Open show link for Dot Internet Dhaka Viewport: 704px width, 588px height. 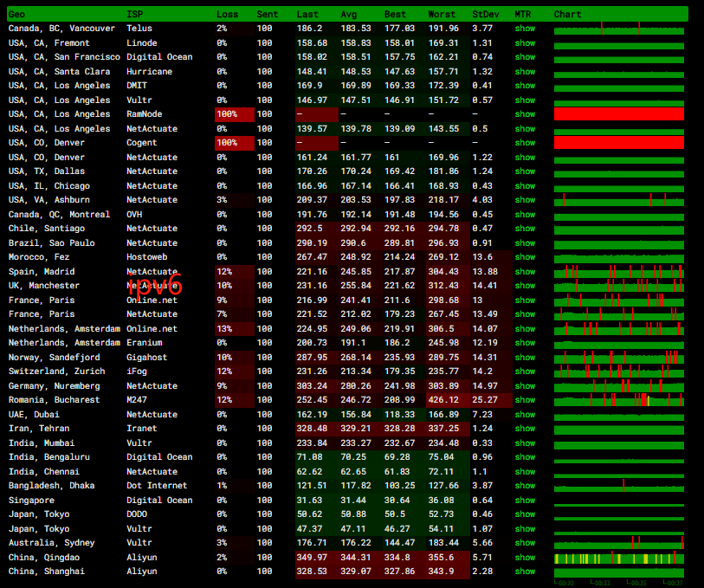[525, 485]
